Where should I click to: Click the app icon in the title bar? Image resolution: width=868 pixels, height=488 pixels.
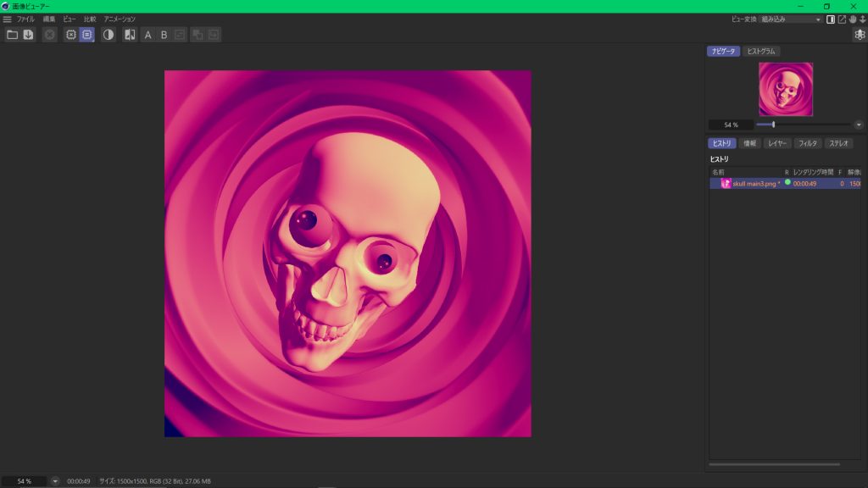tap(5, 6)
